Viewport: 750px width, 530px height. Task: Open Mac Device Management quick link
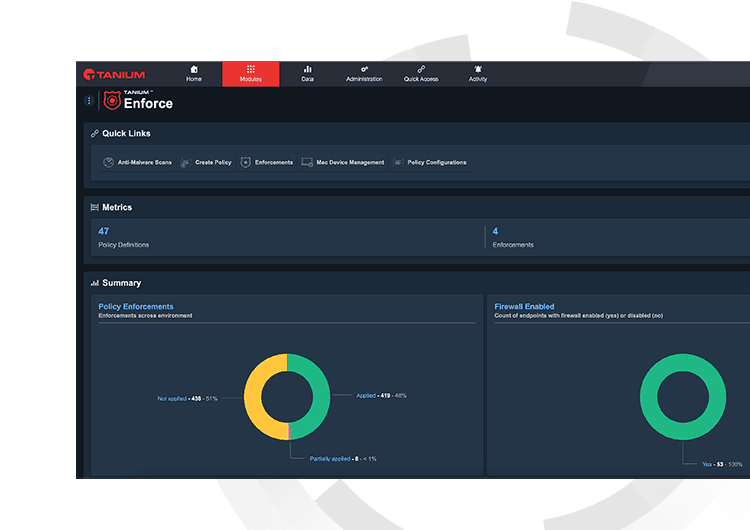click(343, 163)
